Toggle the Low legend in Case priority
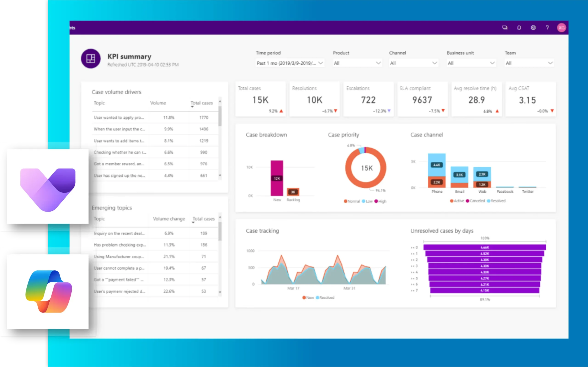 [367, 201]
